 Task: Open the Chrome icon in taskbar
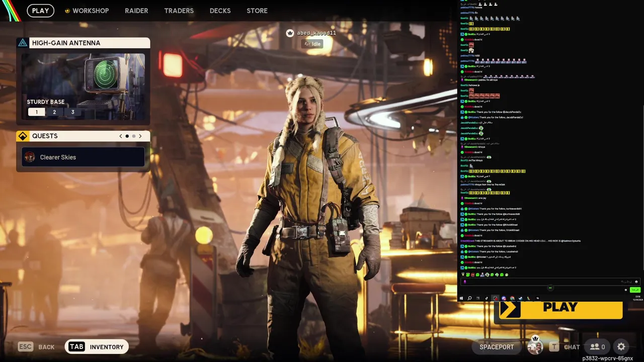coord(512,298)
